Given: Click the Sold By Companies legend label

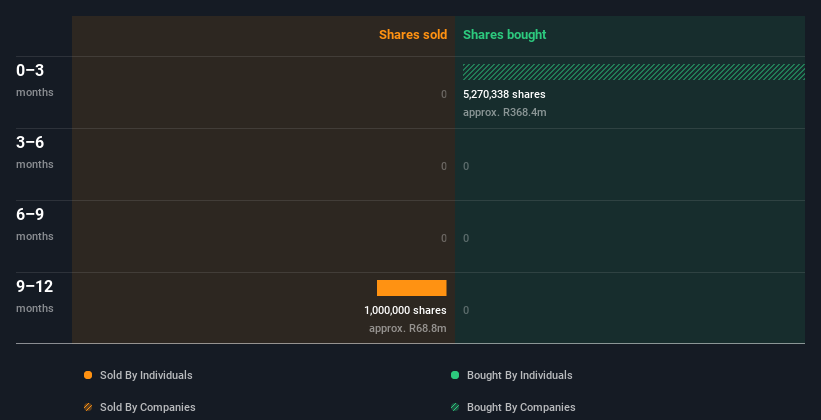Looking at the screenshot, I should [148, 407].
